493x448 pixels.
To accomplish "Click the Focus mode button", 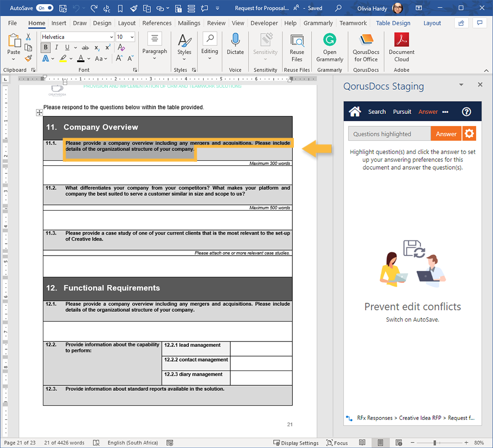I will [337, 443].
